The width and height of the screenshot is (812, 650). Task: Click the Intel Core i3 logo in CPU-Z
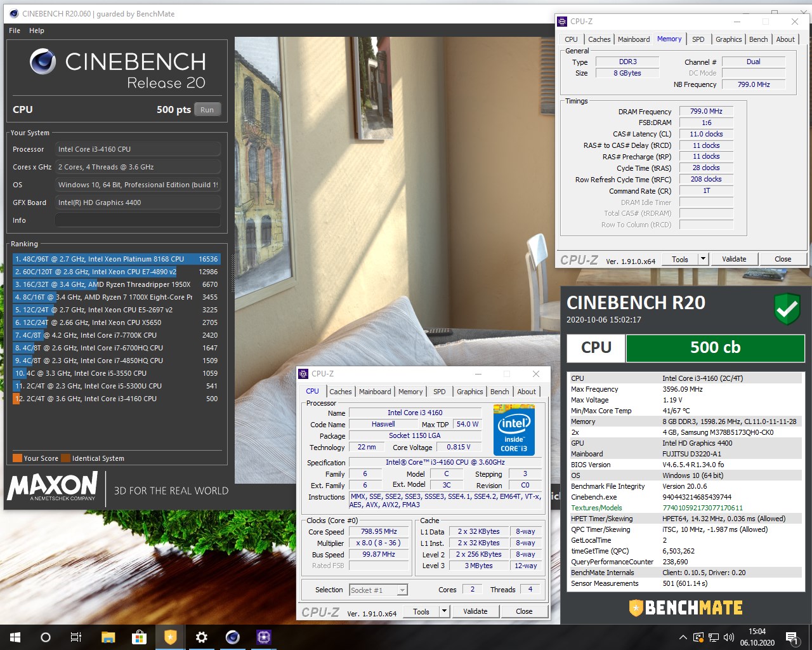pos(514,430)
